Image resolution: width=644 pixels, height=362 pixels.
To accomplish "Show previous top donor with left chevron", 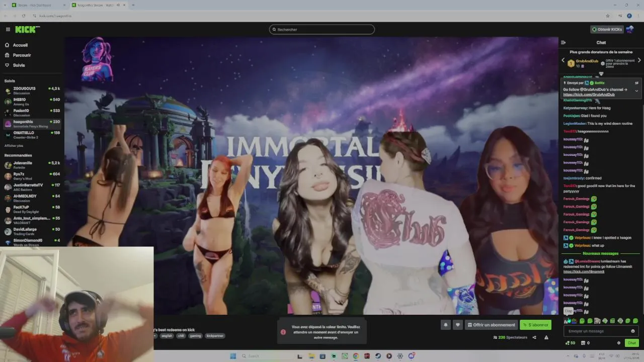I will 563,60.
